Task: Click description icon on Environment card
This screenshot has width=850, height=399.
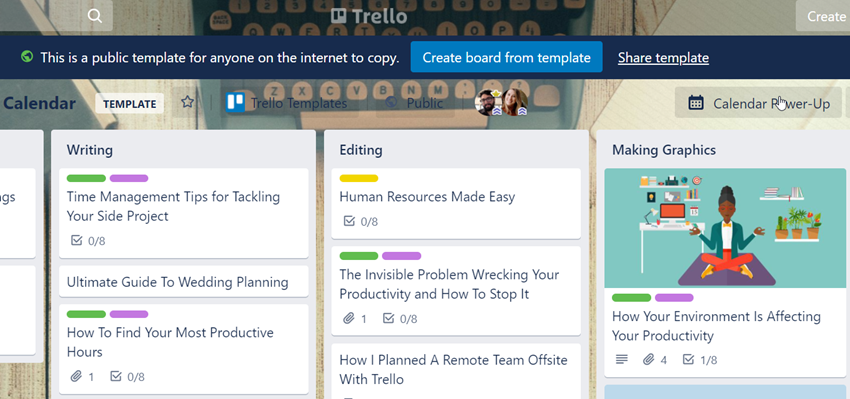Action: click(622, 359)
